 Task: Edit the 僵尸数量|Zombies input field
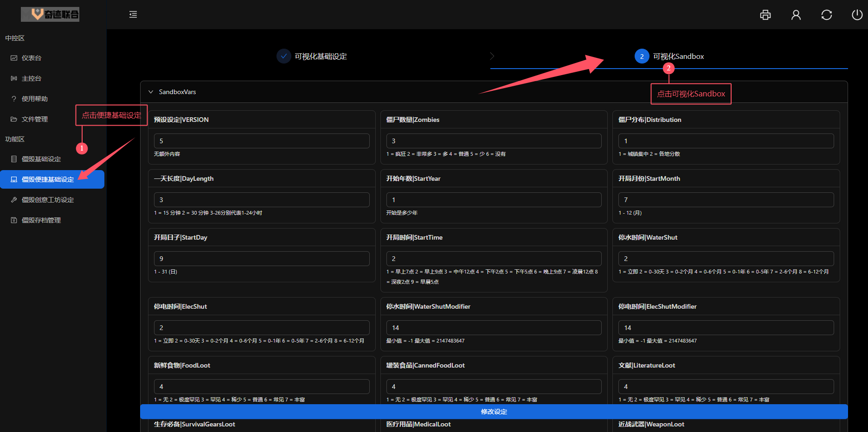[x=494, y=141]
